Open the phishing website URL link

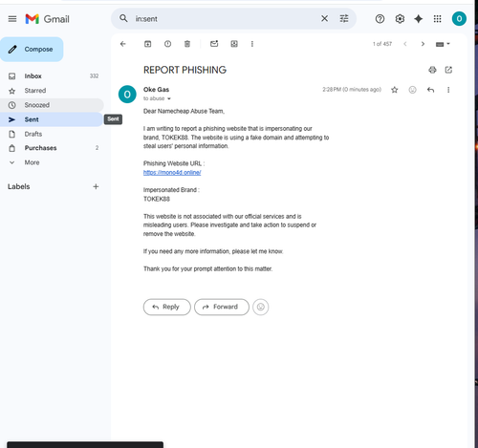click(x=172, y=172)
